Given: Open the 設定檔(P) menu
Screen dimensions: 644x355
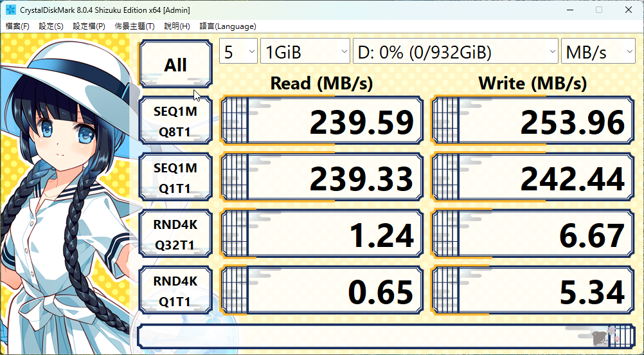Looking at the screenshot, I should [89, 26].
